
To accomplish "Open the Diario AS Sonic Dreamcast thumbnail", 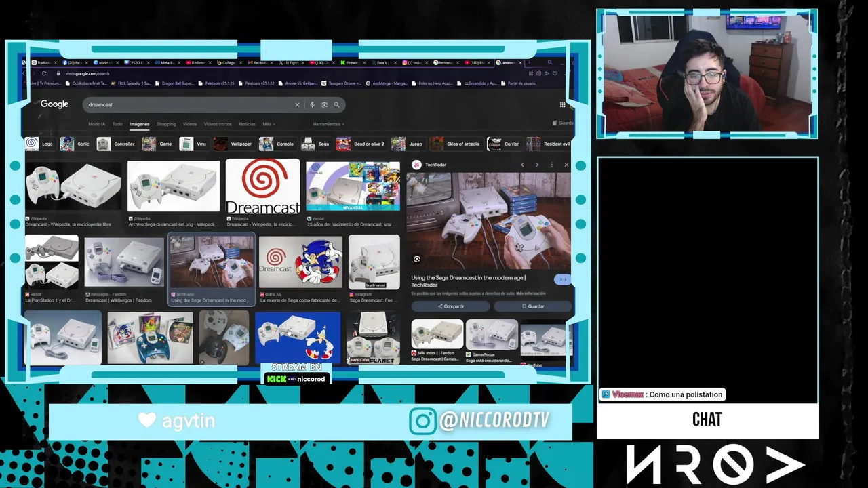I will (x=301, y=262).
